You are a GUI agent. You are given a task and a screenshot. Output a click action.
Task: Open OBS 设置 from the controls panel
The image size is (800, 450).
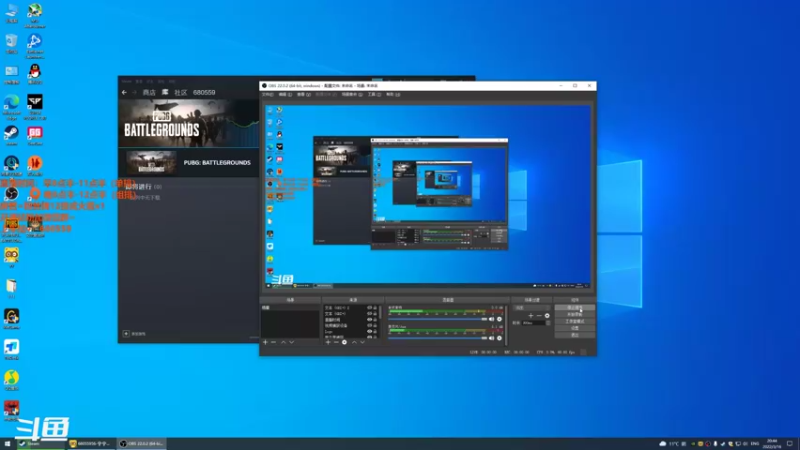(x=574, y=328)
